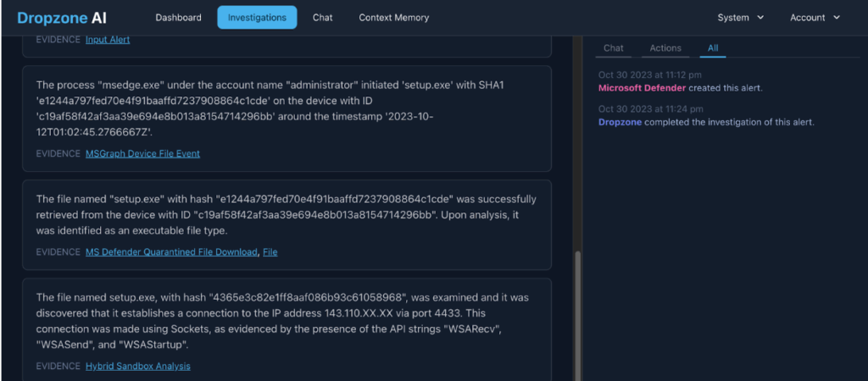Open the Dashboard page
Screen dimensions: 868x381
coord(179,17)
